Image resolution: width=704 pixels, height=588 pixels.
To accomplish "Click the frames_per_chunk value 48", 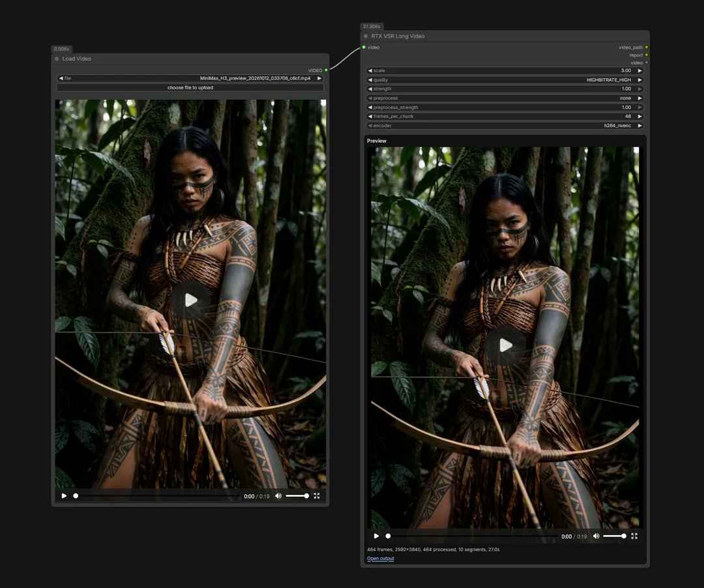I will tap(628, 116).
